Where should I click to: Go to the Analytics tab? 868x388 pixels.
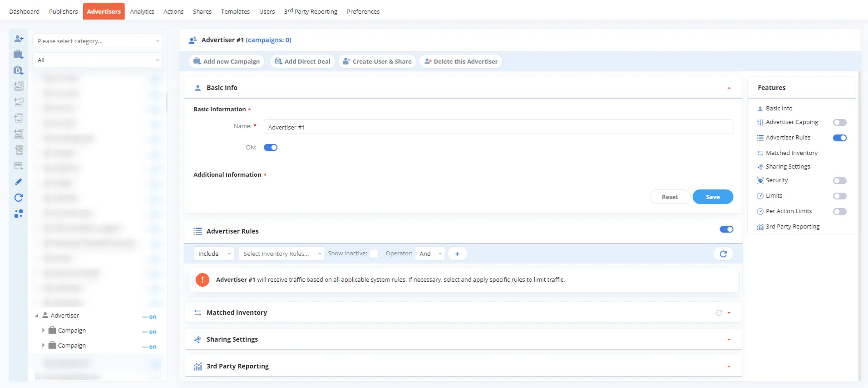point(142,11)
